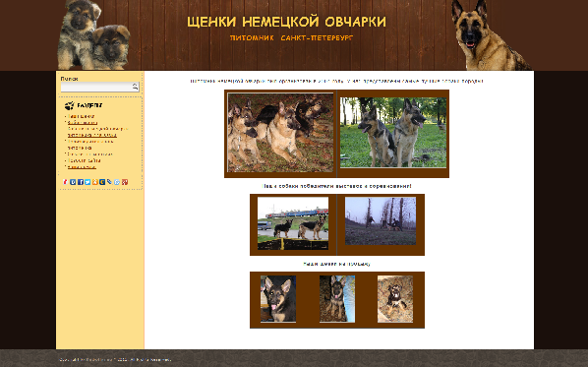Open photo of dogs with train behind
Viewport: 588px width, 367px height.
click(x=293, y=223)
